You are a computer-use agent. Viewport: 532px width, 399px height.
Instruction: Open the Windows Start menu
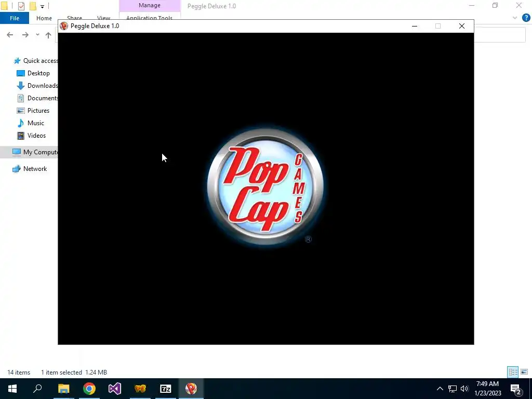pyautogui.click(x=12, y=389)
